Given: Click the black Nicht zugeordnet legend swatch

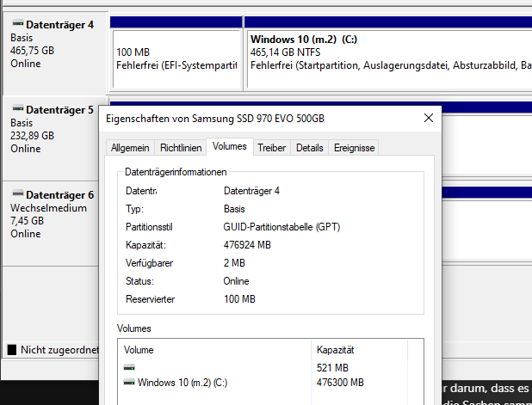Looking at the screenshot, I should tap(12, 350).
